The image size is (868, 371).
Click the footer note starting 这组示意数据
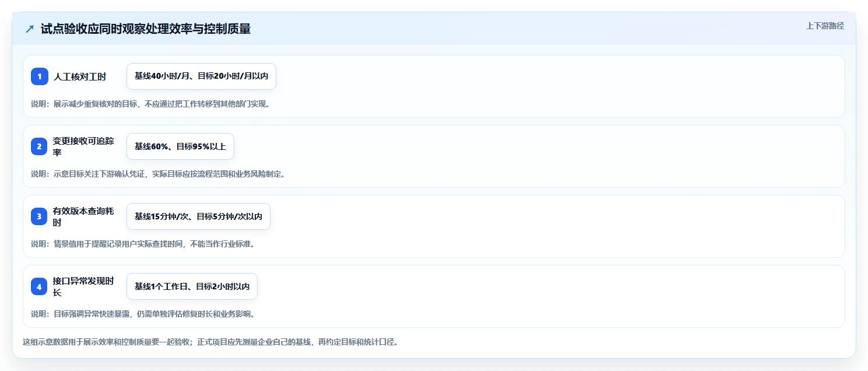tap(210, 342)
